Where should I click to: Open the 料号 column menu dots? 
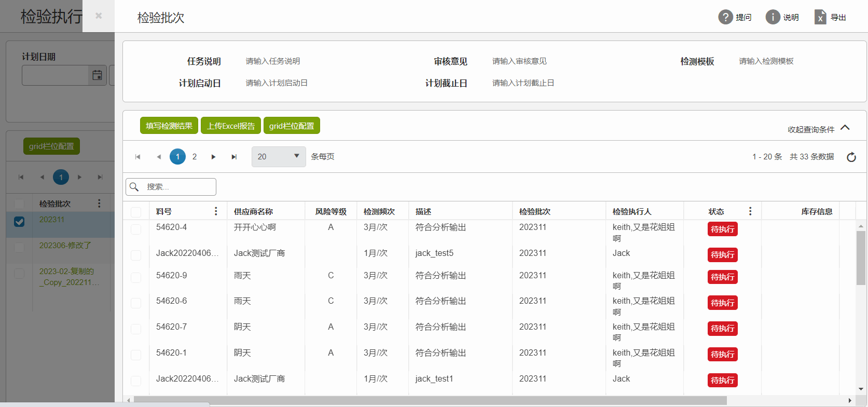[x=216, y=211]
